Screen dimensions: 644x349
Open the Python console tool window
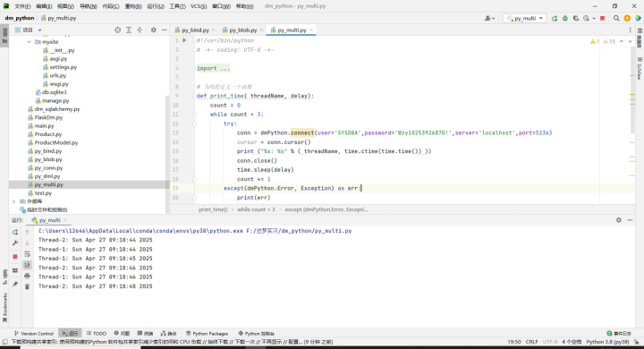pos(257,334)
